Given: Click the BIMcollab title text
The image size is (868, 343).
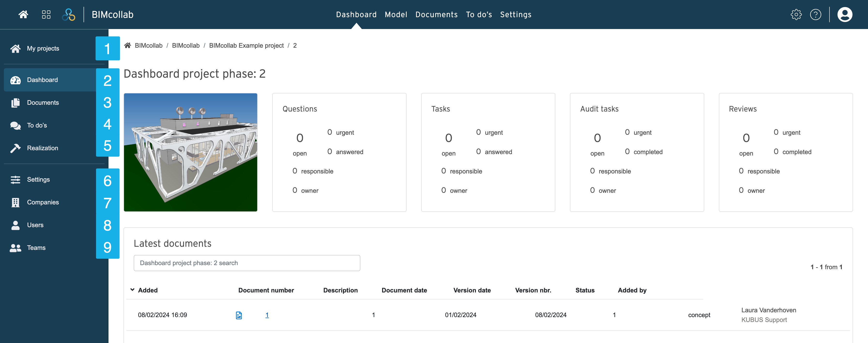Looking at the screenshot, I should click(x=113, y=15).
